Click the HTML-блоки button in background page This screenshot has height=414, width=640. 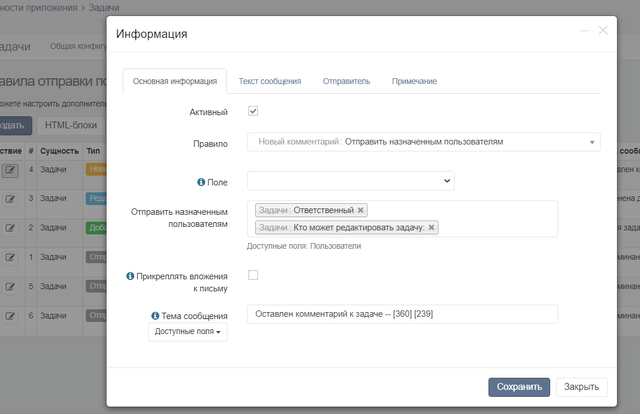point(71,125)
